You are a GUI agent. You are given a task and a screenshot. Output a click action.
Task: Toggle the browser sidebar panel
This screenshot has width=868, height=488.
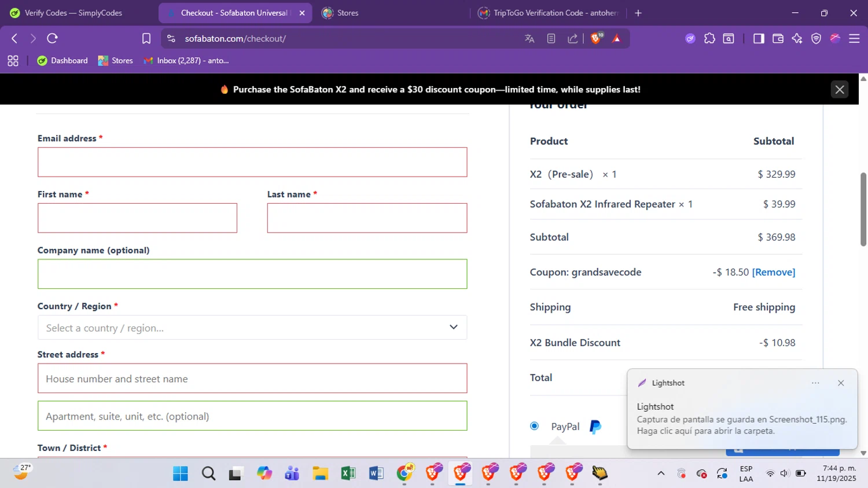point(759,38)
